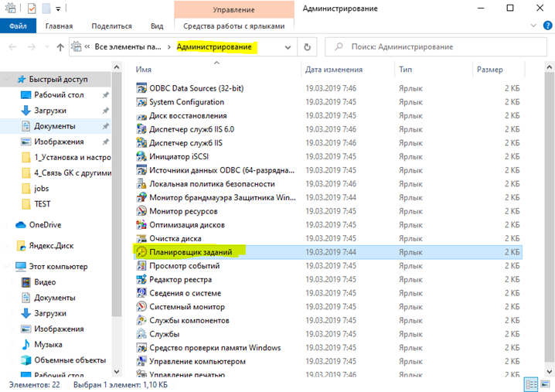
Task: Click file list scrollbar up arrow
Action: tap(549, 66)
